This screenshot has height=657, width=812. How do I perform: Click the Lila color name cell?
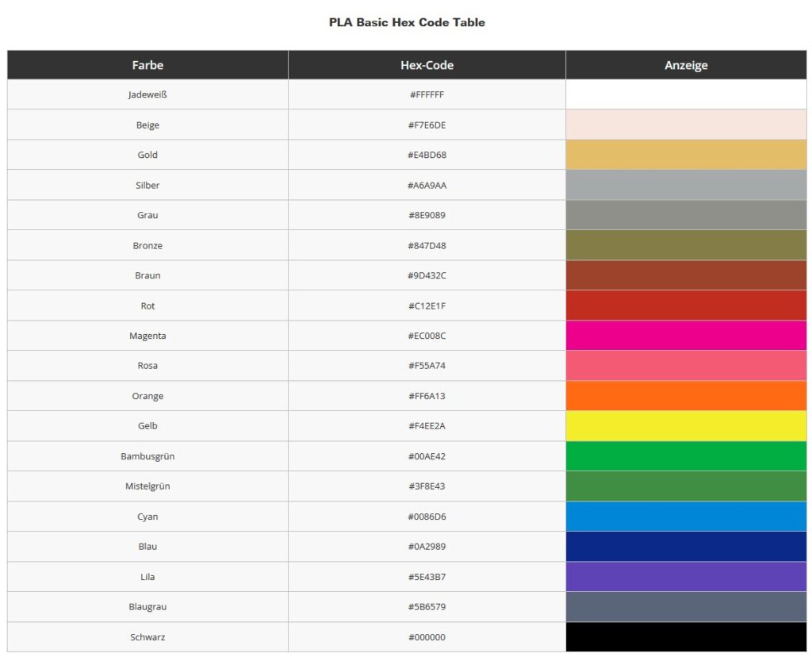[x=147, y=577]
